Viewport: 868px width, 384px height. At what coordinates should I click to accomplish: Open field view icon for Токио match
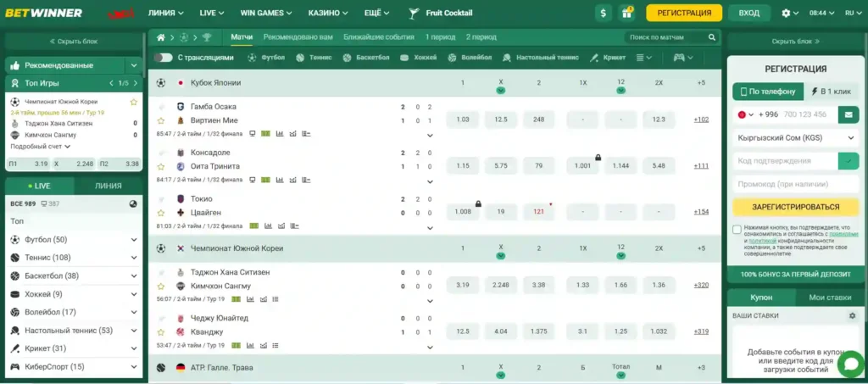click(254, 225)
